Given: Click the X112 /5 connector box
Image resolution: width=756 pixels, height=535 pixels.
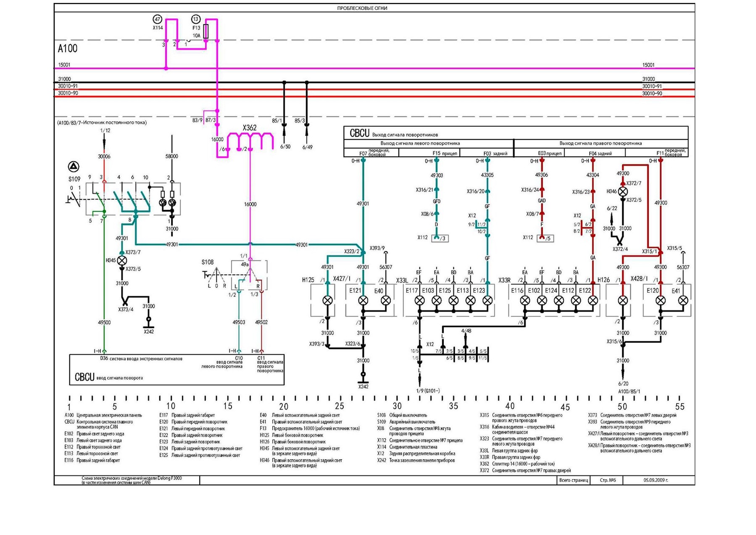Looking at the screenshot, I should pyautogui.click(x=545, y=238).
